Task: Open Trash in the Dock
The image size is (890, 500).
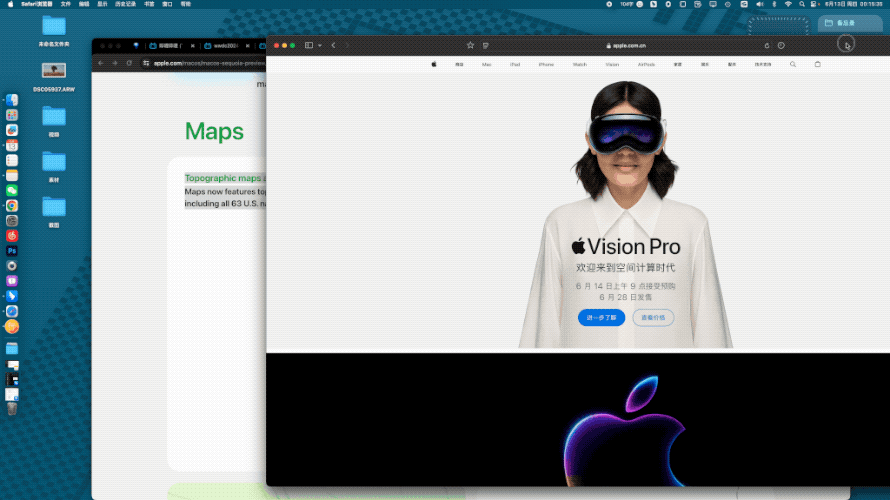Action: (12, 409)
